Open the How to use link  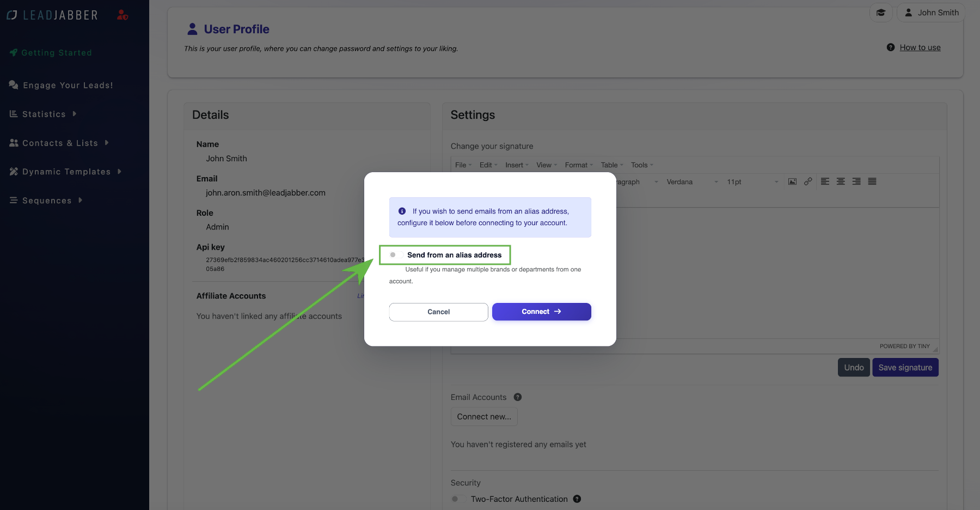920,47
